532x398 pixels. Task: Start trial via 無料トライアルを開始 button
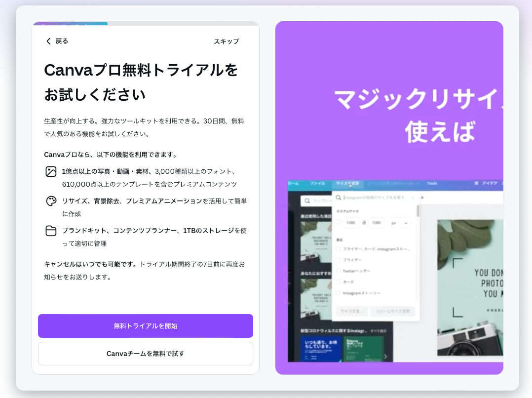[146, 326]
